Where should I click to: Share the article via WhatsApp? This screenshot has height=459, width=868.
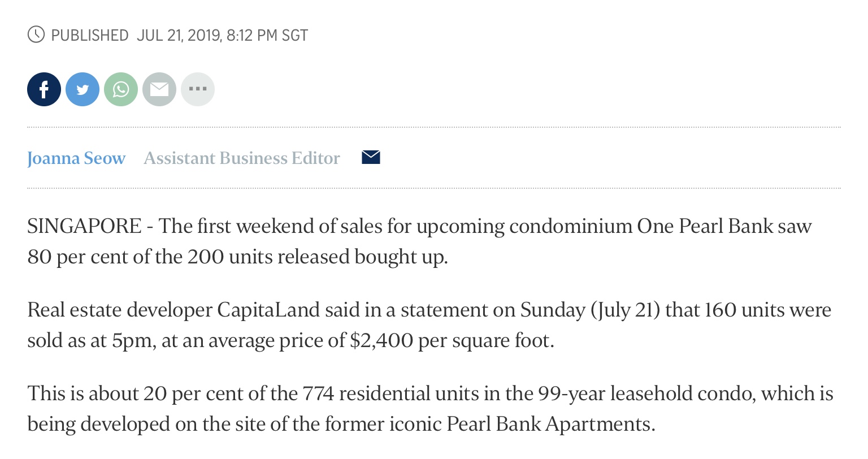pos(121,89)
